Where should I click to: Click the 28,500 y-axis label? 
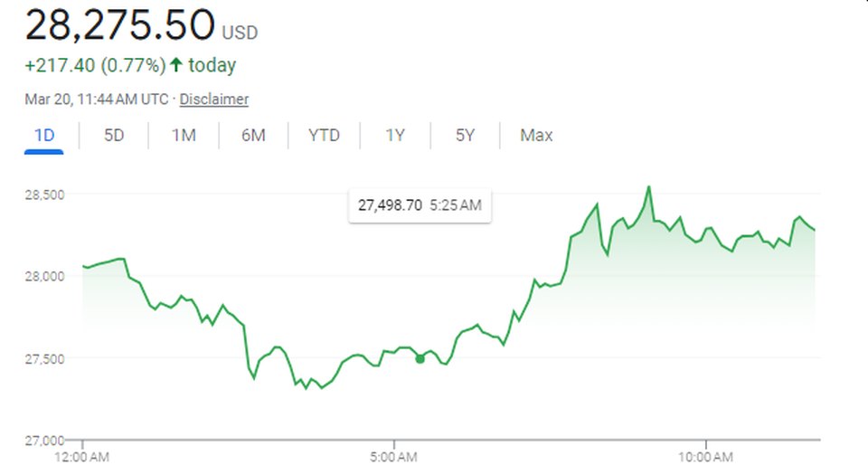[44, 195]
